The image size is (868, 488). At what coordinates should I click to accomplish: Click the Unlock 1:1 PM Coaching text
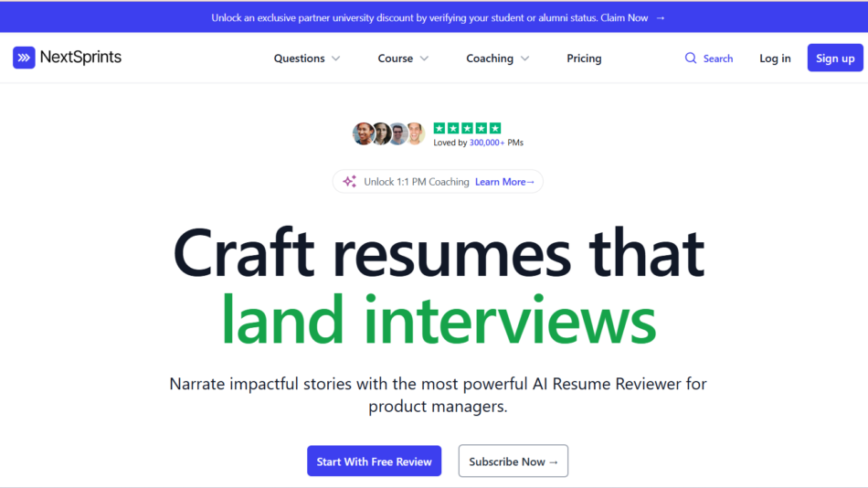pyautogui.click(x=417, y=182)
